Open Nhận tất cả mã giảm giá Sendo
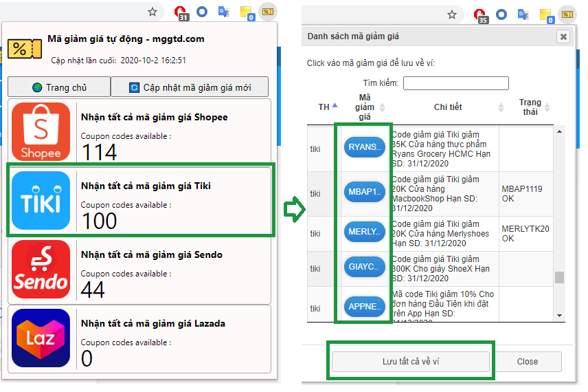The height and width of the screenshot is (392, 588). point(139,270)
